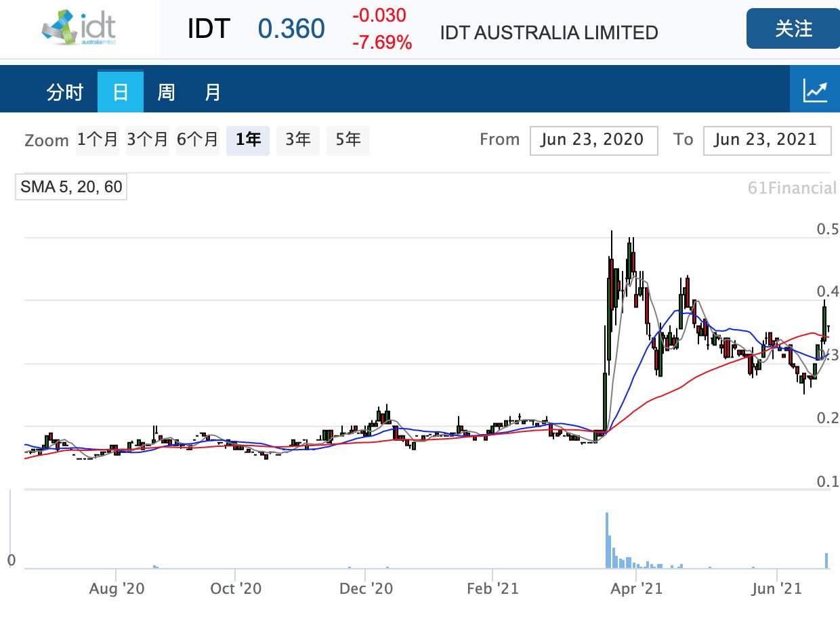Set zoom range to 3年
The height and width of the screenshot is (627, 840).
coord(298,140)
